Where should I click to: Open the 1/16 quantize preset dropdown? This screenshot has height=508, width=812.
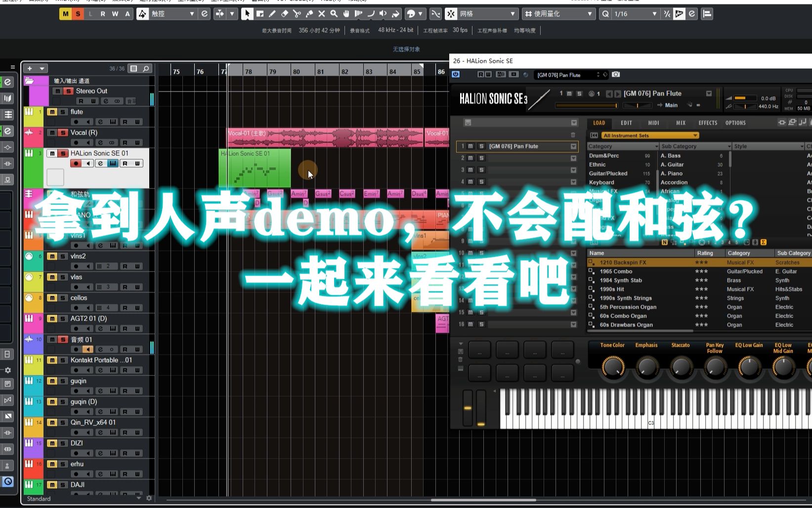654,14
